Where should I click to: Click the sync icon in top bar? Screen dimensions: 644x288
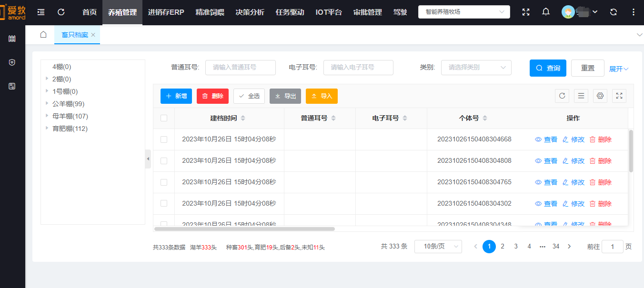click(x=614, y=12)
